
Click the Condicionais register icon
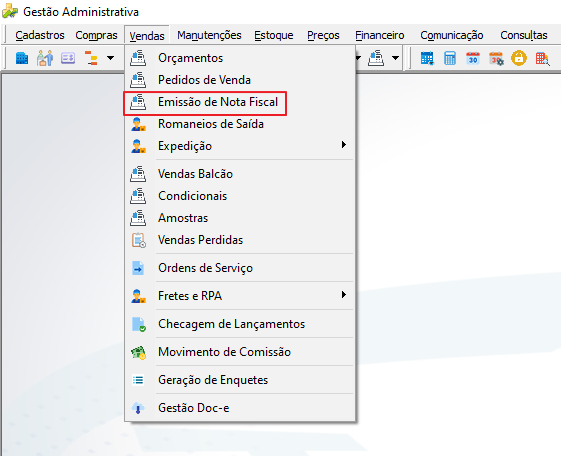point(138,196)
